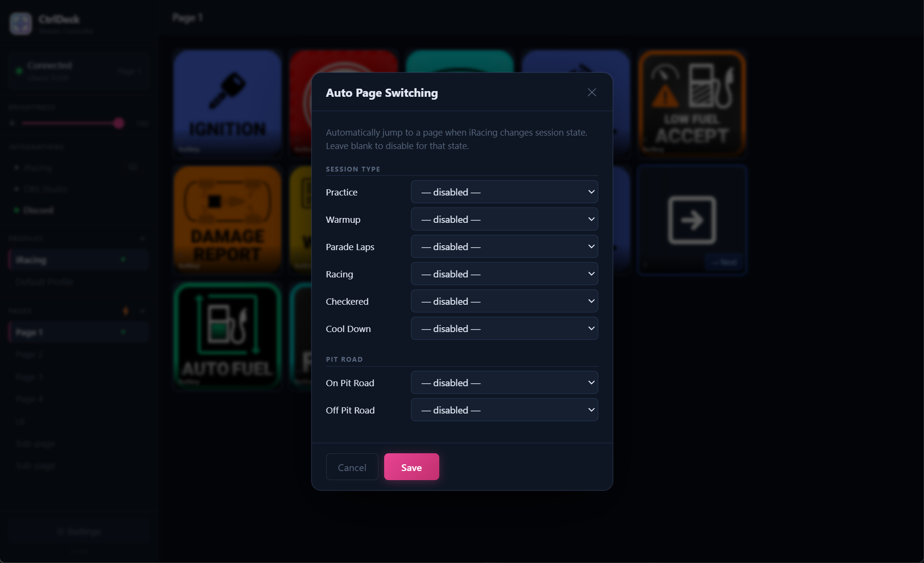Open the On Pit Road dropdown
The width and height of the screenshot is (924, 563).
point(504,382)
